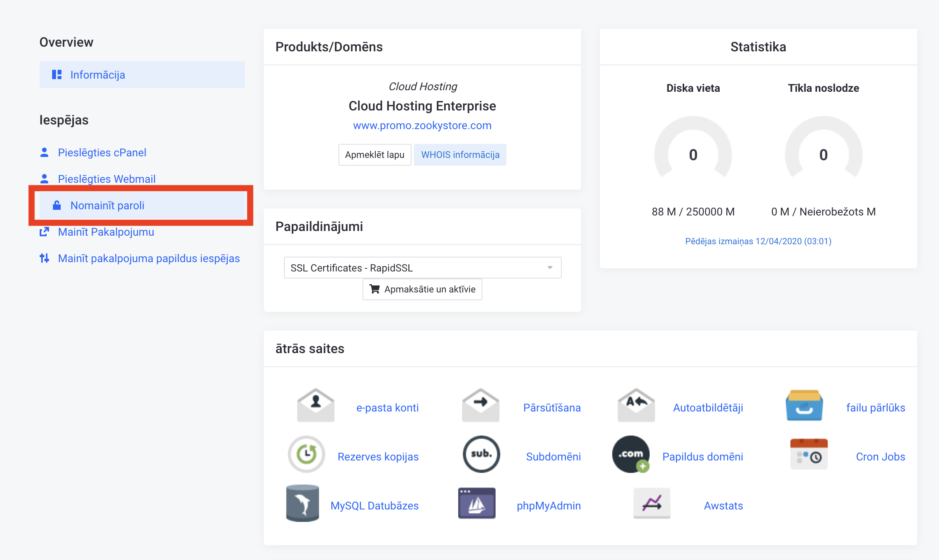Open the Pārsūtīšana forwarding envelope icon

coord(480,406)
